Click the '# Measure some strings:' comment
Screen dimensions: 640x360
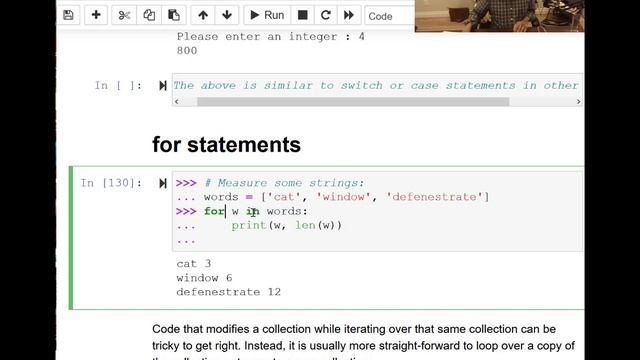coord(284,183)
